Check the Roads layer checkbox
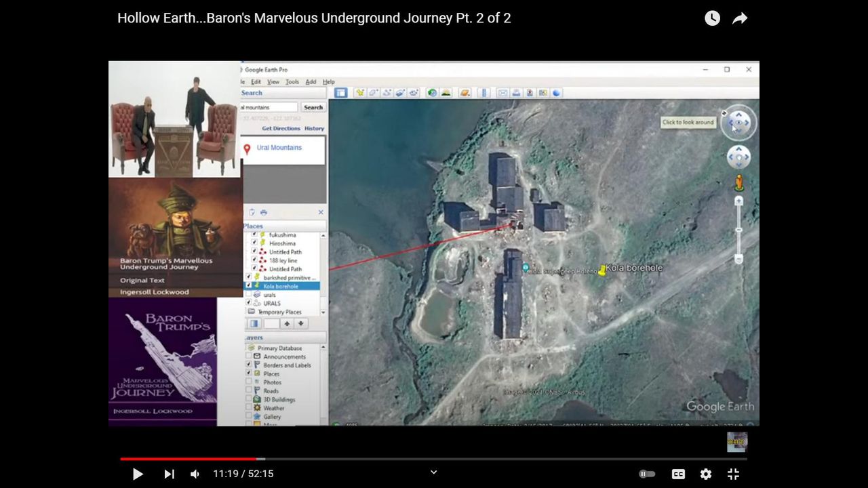This screenshot has width=868, height=488. 249,391
